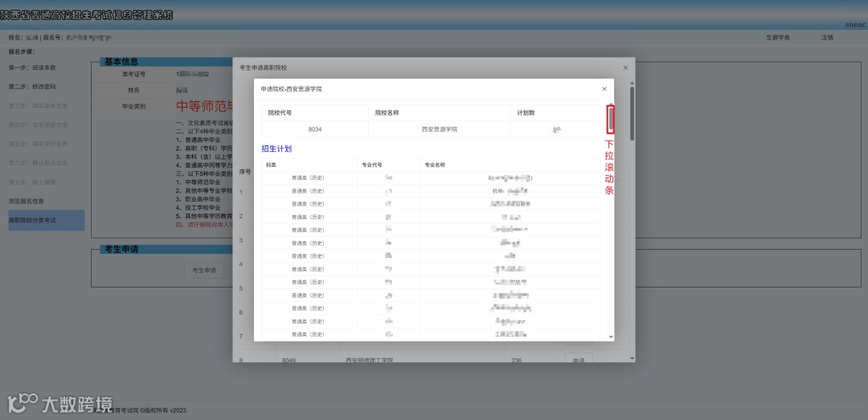This screenshot has height=420, width=868.
Task: Click the 西安思源学院 name cell
Action: click(440, 129)
